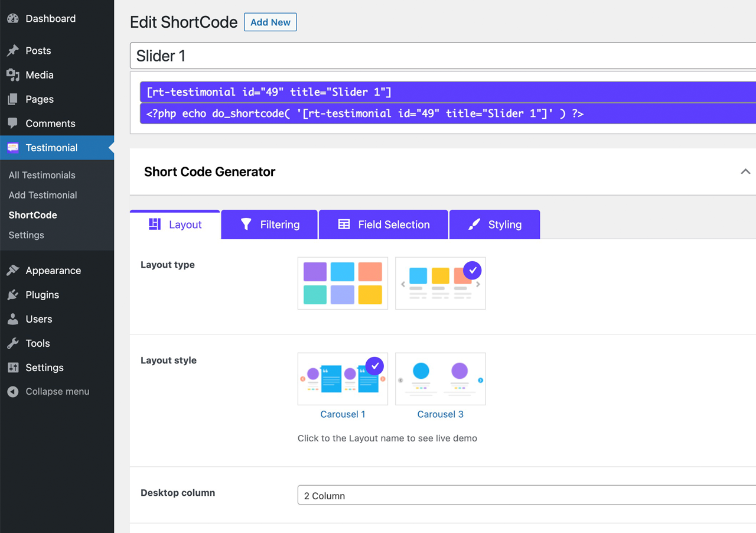756x533 pixels.
Task: Click the Filtering funnel icon
Action: 246,225
